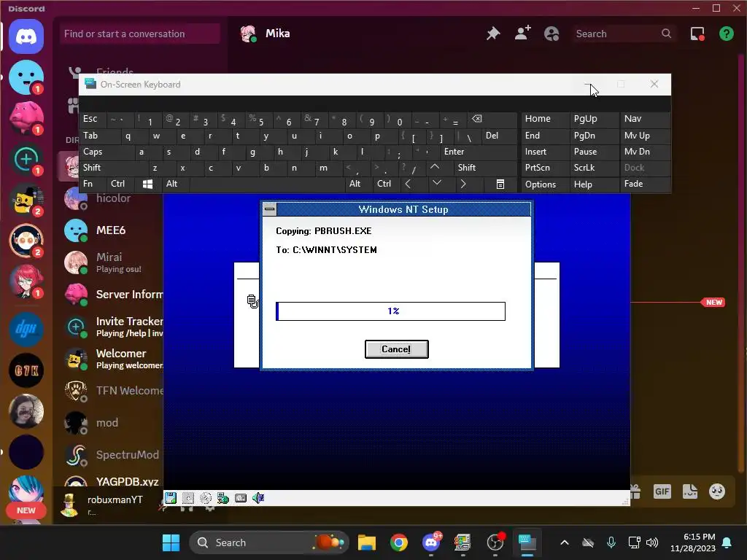
Task: Click the speaker sound icon in VM status bar
Action: 258,498
